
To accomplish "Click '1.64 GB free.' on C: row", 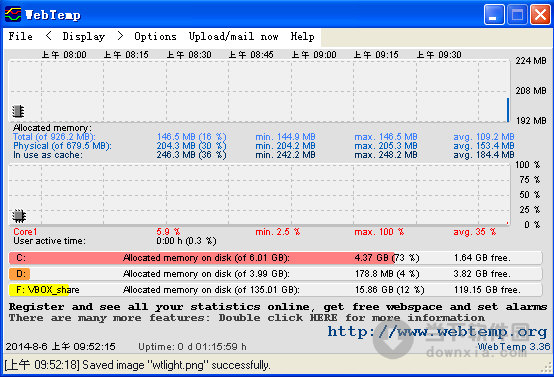I will click(482, 258).
